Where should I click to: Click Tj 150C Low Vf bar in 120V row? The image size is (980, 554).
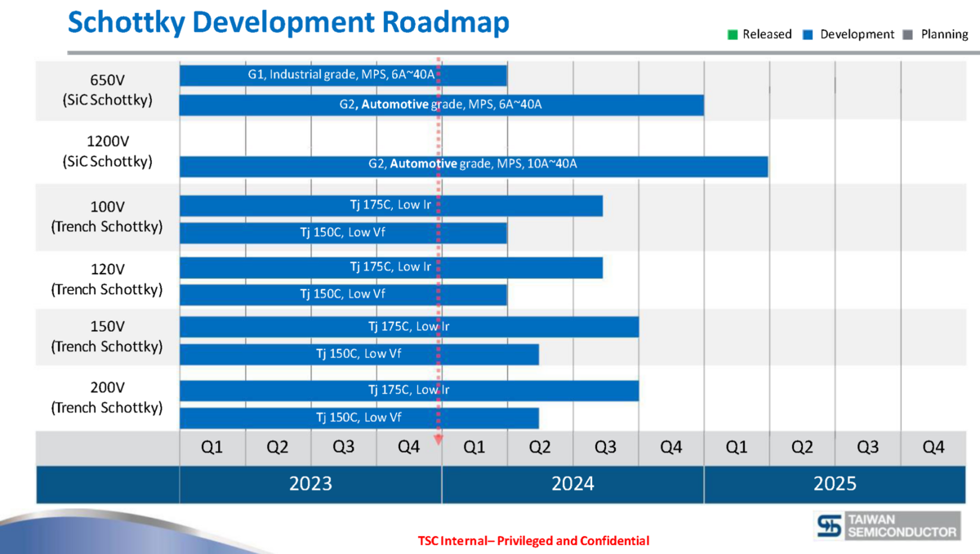pos(343,294)
